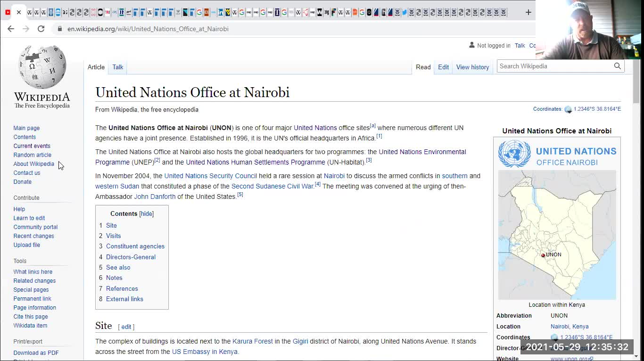Edit the Site section

pos(126,327)
